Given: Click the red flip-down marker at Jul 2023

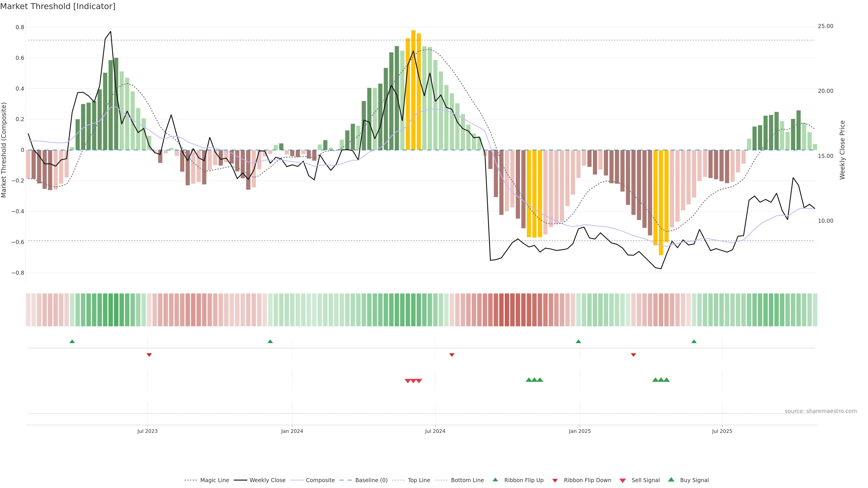Looking at the screenshot, I should [149, 355].
